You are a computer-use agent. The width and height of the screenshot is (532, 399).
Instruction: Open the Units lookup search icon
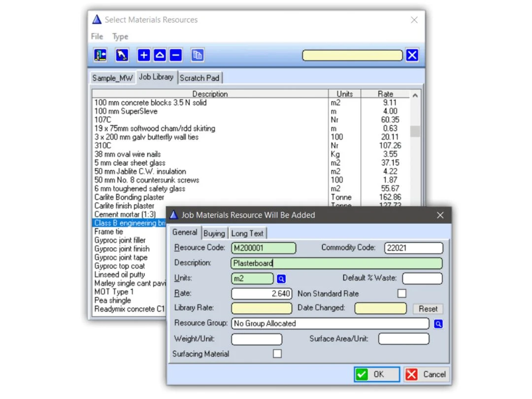point(281,279)
